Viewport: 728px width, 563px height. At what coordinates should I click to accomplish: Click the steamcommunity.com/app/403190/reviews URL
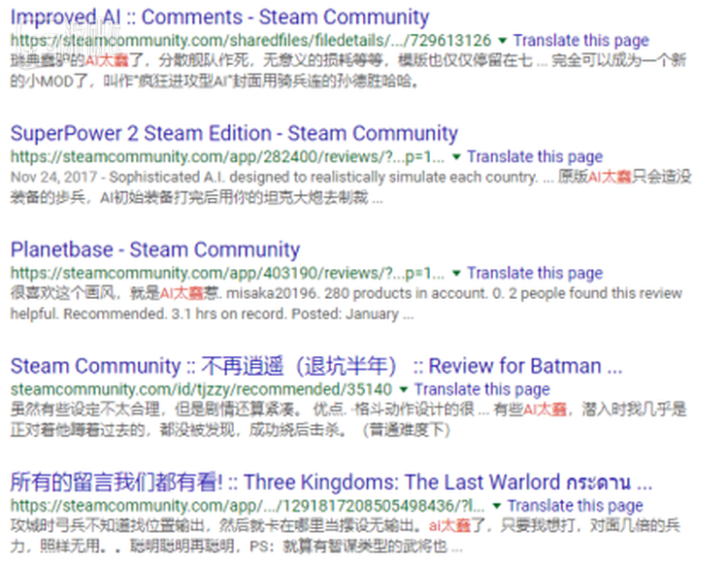click(x=227, y=273)
